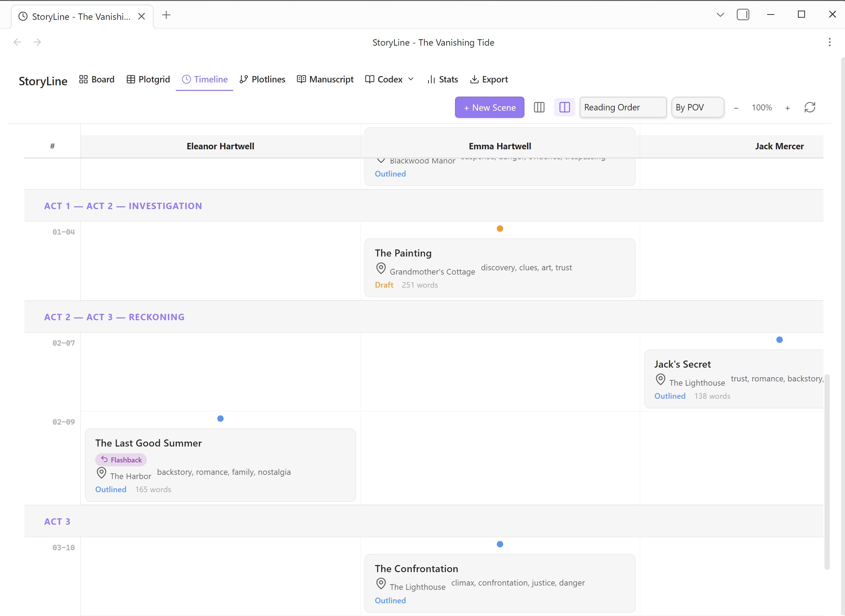The width and height of the screenshot is (845, 616).
Task: Click the zoom in plus button
Action: tap(787, 108)
